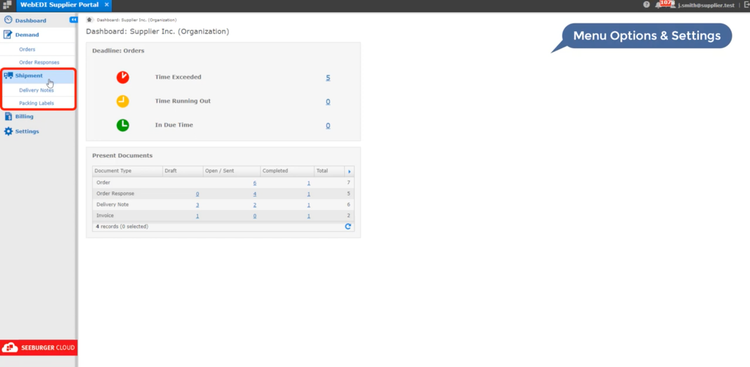The image size is (750, 367).
Task: Click the logout icon at top right
Action: (746, 5)
